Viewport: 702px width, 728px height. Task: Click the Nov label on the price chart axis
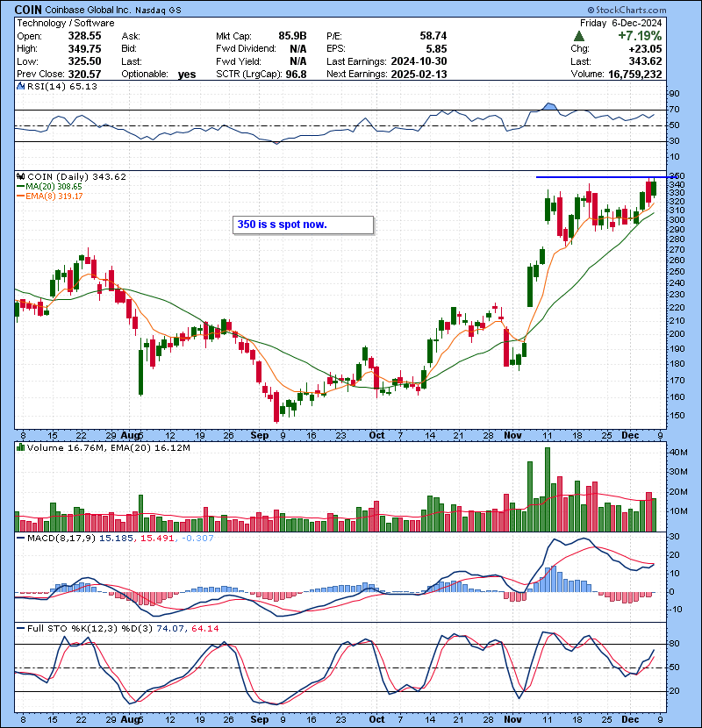(512, 436)
